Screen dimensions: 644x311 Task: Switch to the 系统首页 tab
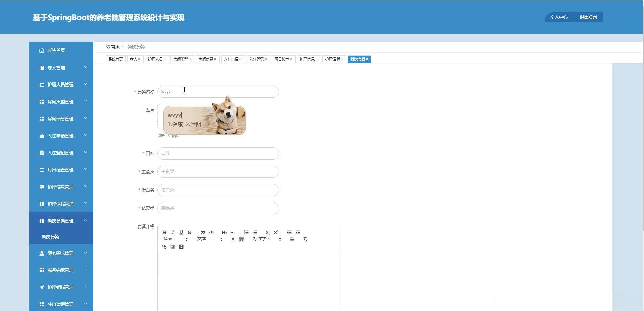tap(115, 59)
